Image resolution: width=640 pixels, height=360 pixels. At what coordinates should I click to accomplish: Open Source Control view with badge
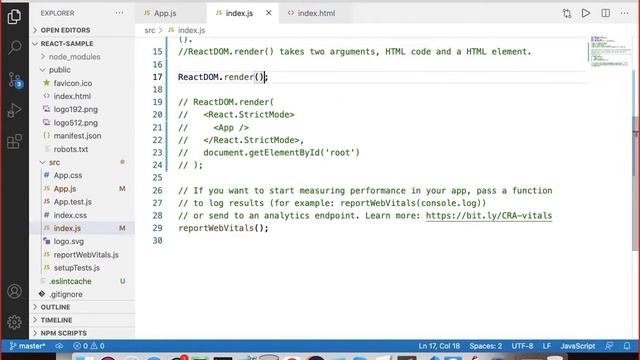pyautogui.click(x=15, y=80)
